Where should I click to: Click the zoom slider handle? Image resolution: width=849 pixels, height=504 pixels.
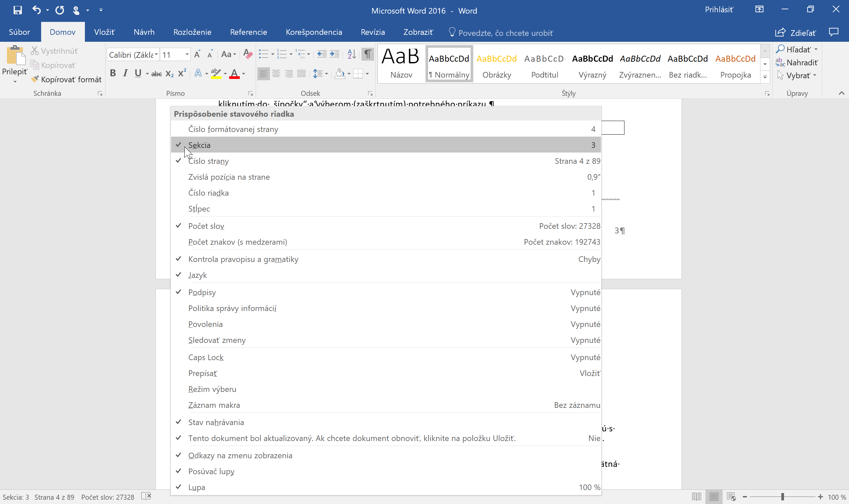click(782, 497)
